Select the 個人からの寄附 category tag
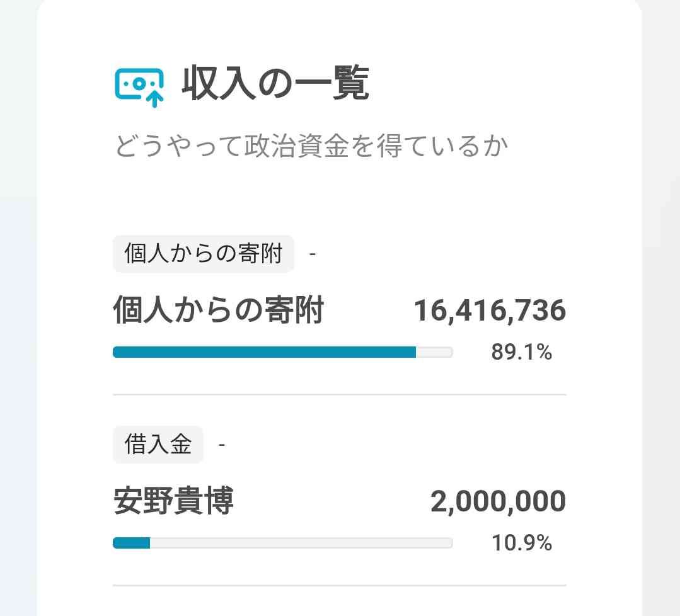The height and width of the screenshot is (616, 680). click(x=204, y=253)
